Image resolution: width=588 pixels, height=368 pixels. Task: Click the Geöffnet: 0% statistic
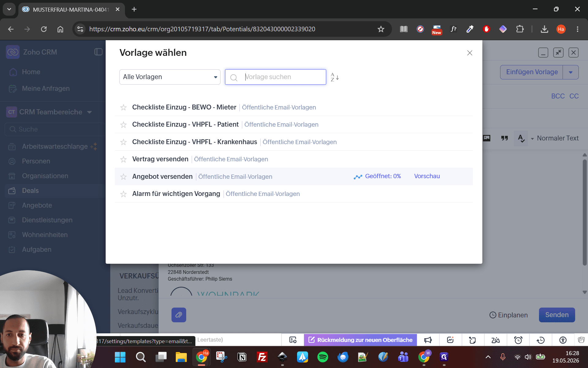(377, 176)
